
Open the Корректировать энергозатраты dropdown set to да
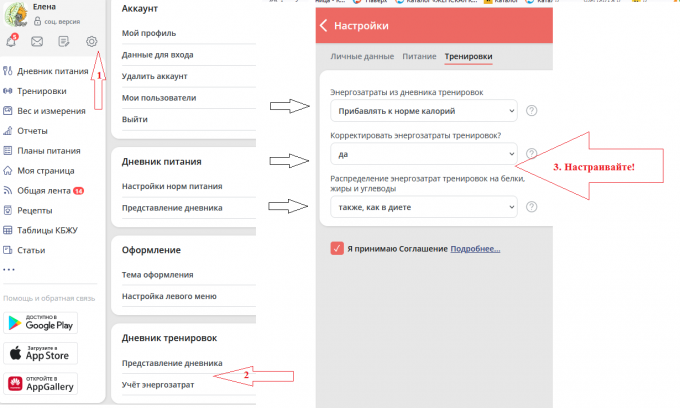click(423, 155)
